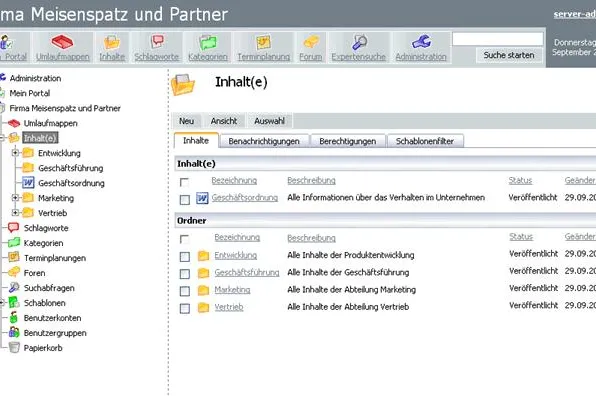The height and width of the screenshot is (397, 596).
Task: Open the Auswahl menu
Action: pyautogui.click(x=269, y=121)
